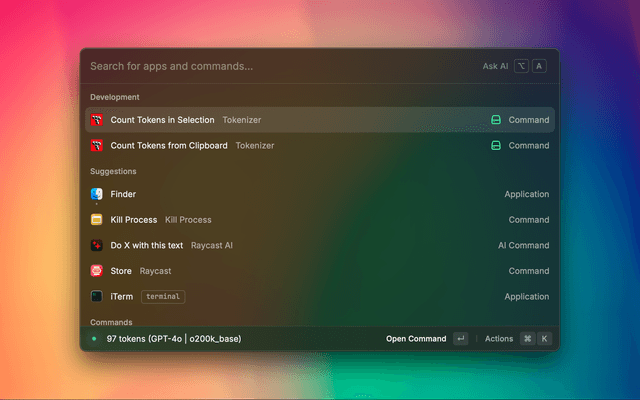This screenshot has height=400, width=640.
Task: Open the Actions menu in the footer
Action: click(x=499, y=339)
